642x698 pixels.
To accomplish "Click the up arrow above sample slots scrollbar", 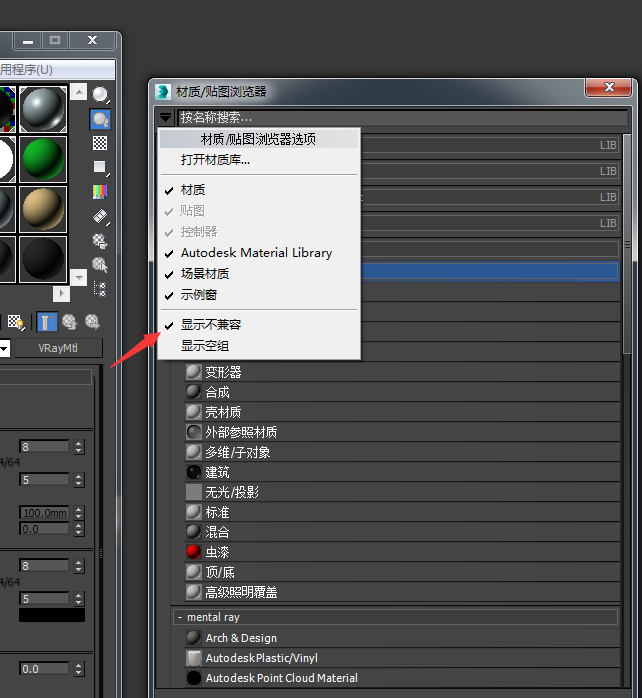I will pos(79,92).
